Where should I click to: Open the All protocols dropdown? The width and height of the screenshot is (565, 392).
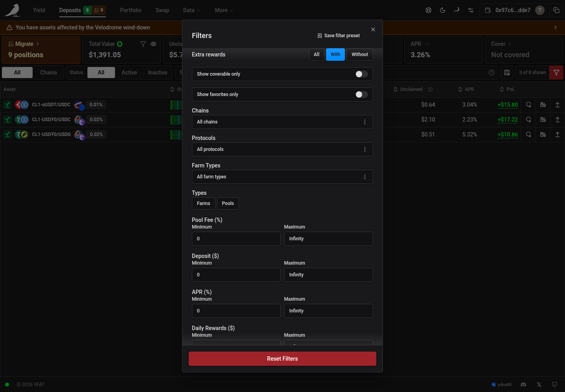pos(282,149)
